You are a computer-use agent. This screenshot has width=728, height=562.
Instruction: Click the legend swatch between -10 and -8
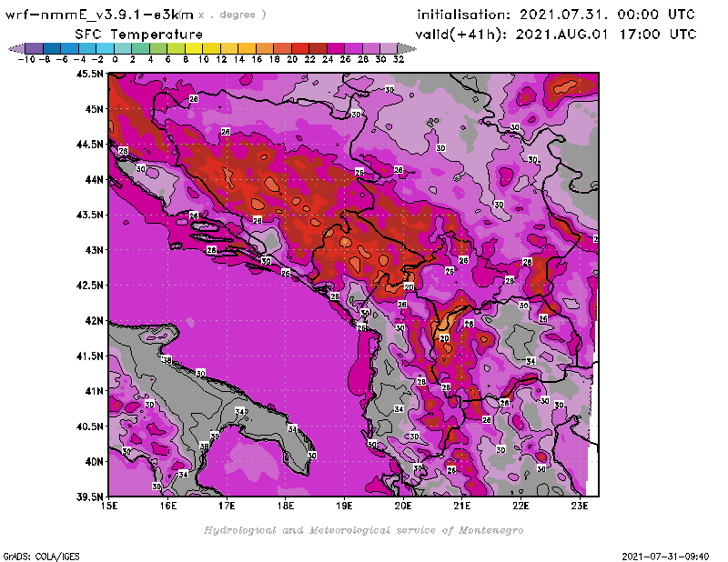click(35, 48)
